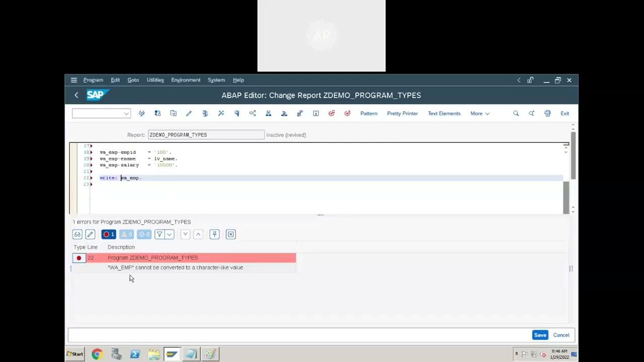The image size is (644, 362).
Task: Click the Report name input field
Action: click(206, 135)
